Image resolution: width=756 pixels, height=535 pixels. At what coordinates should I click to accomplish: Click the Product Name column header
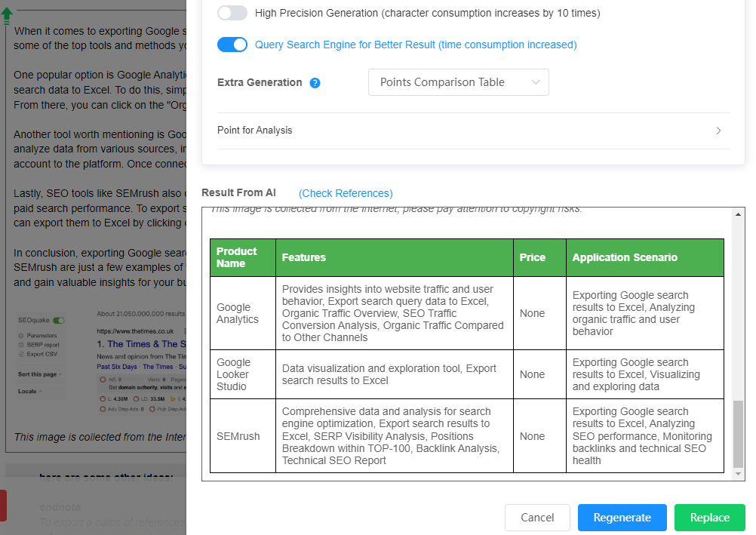(243, 257)
